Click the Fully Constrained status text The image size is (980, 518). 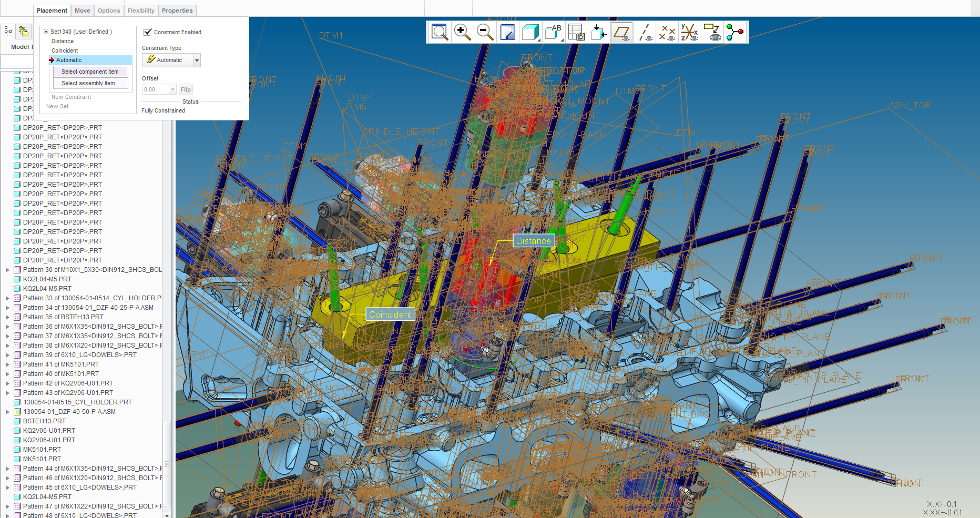163,110
